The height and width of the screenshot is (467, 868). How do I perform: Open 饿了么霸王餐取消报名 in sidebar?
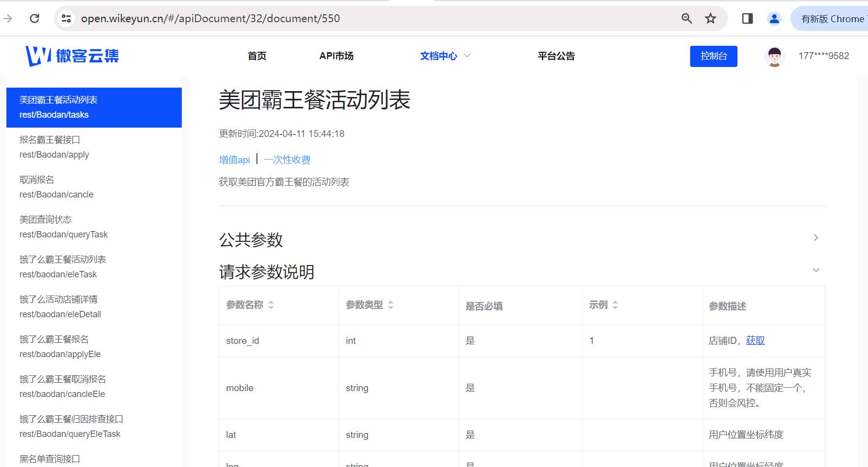point(94,387)
